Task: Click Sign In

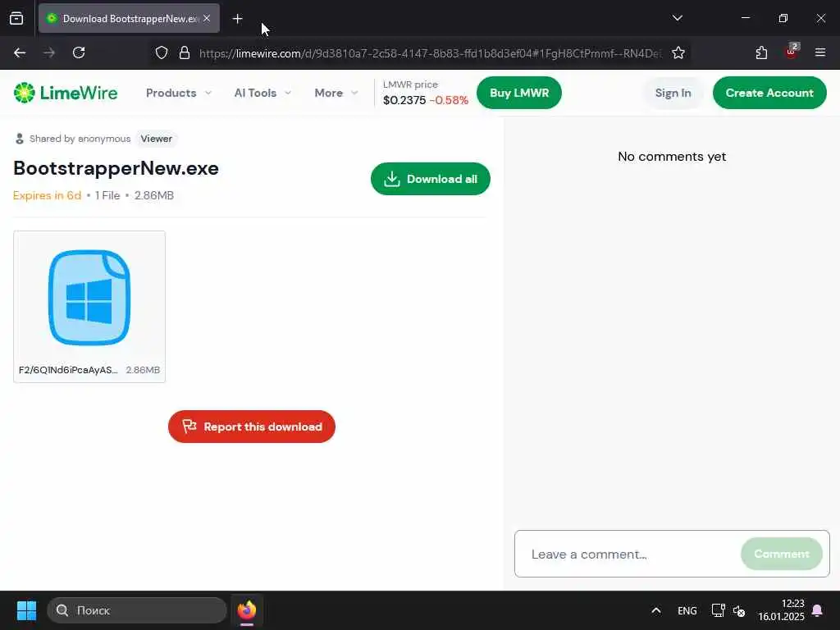Action: [673, 93]
